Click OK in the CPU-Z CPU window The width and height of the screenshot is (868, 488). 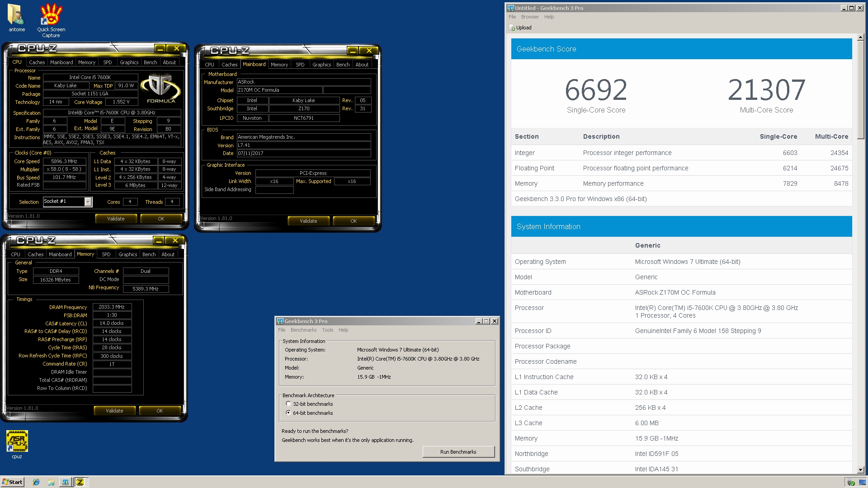click(161, 219)
